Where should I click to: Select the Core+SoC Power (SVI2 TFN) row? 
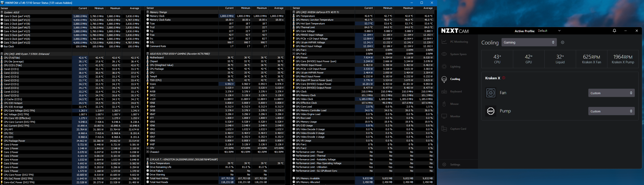[70, 182]
